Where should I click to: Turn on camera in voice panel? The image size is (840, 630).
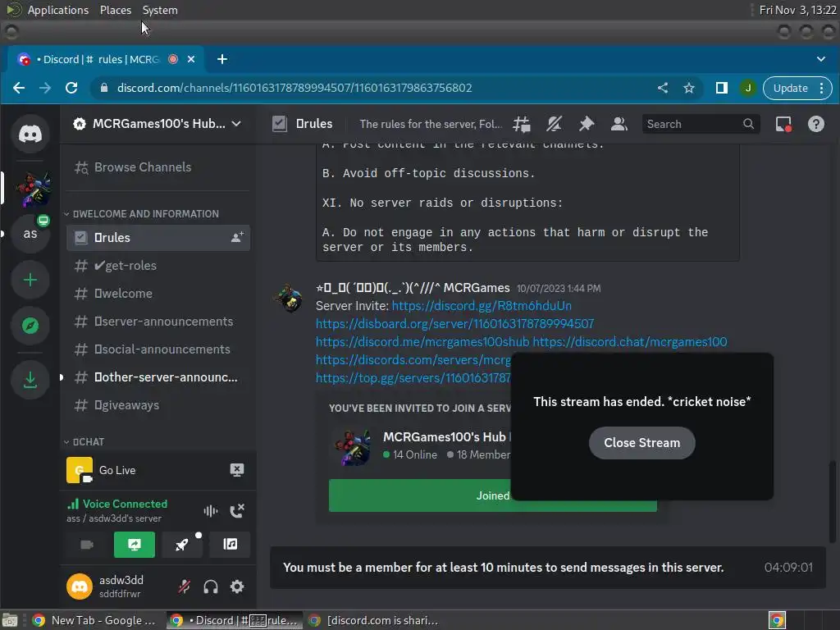click(87, 545)
